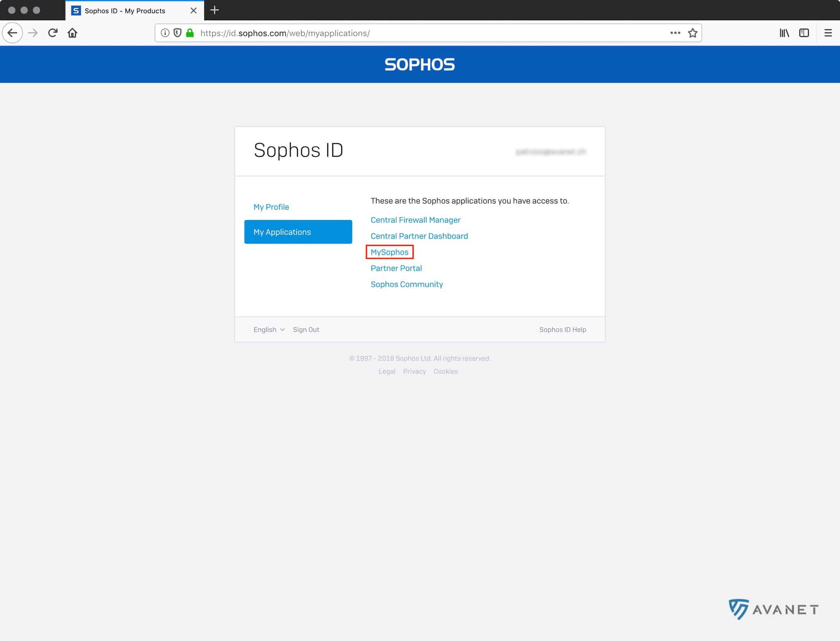
Task: Click the Sophos ID heading
Action: (x=298, y=150)
